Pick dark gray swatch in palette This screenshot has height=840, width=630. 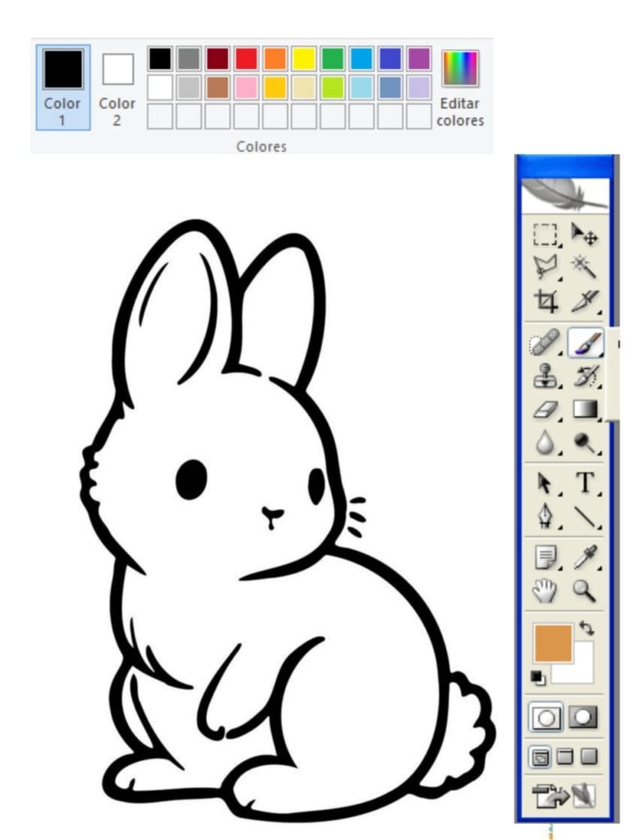(189, 59)
